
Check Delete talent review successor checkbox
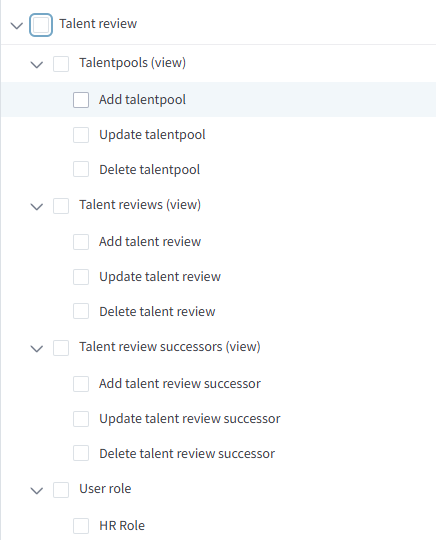coord(81,453)
